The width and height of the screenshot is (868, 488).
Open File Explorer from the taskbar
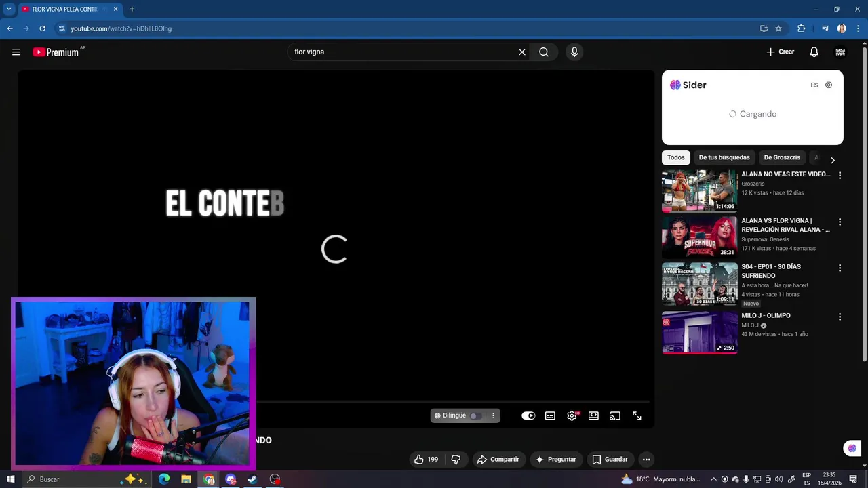[186, 479]
